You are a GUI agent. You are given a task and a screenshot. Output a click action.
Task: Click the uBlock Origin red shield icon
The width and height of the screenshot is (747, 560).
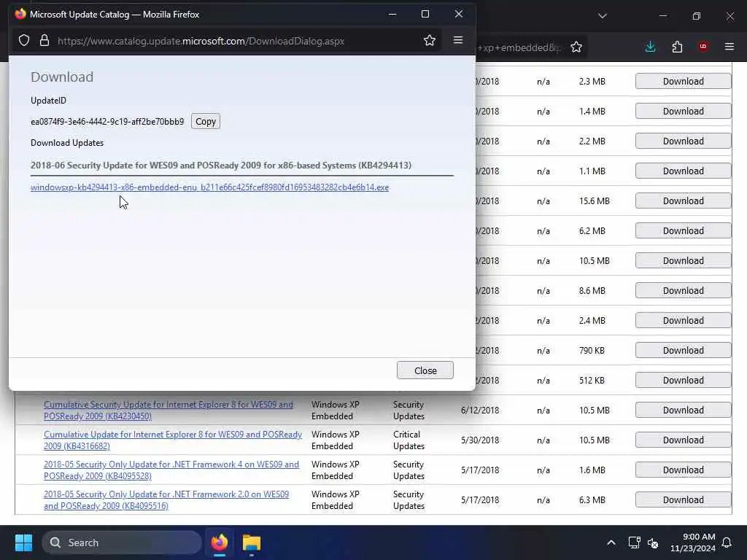pyautogui.click(x=703, y=46)
